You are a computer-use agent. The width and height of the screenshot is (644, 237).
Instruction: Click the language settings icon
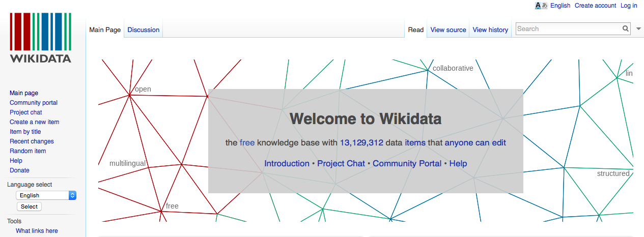(x=541, y=6)
